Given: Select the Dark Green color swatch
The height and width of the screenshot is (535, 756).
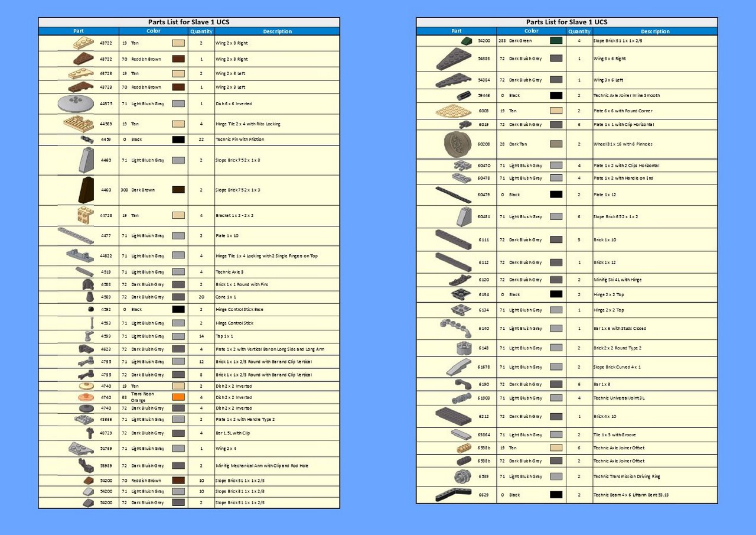Looking at the screenshot, I should pyautogui.click(x=556, y=41).
